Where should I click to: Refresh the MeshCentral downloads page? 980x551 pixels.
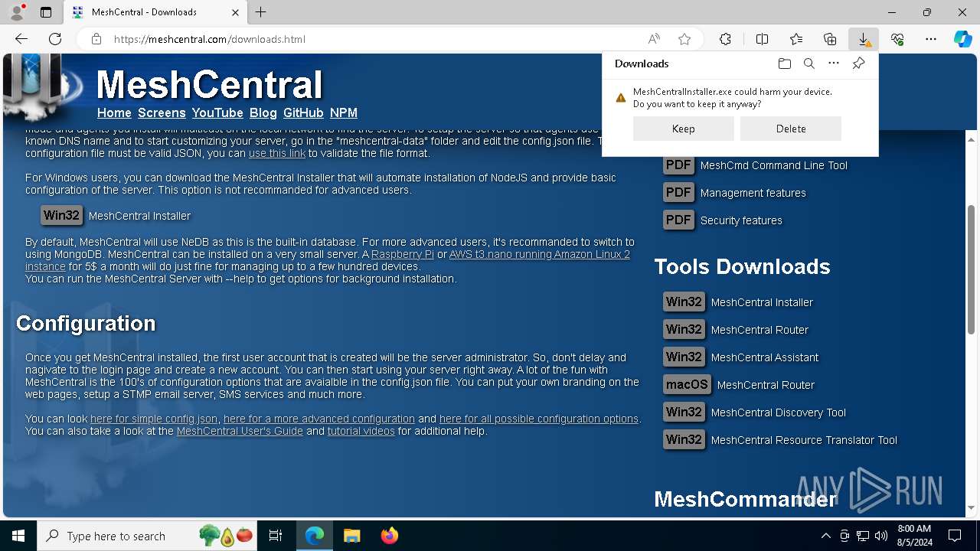55,39
